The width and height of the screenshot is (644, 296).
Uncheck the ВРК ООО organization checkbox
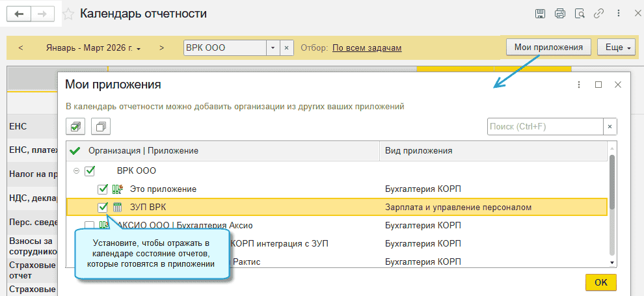tap(90, 171)
